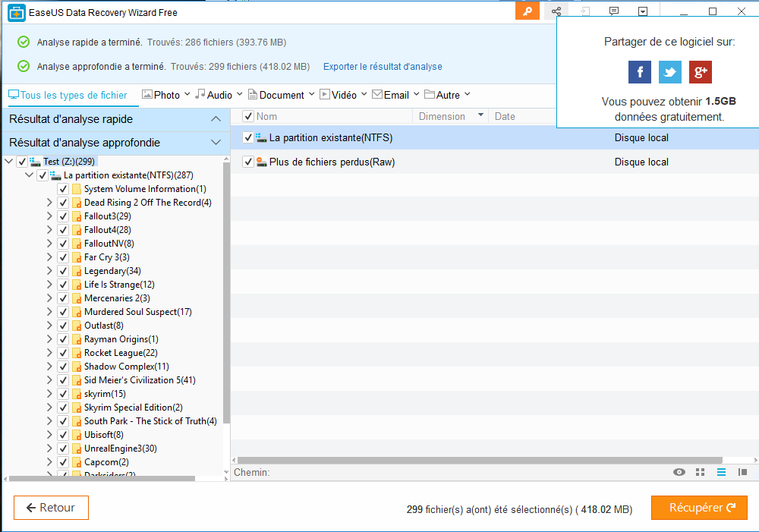Viewport: 759px width, 532px height.
Task: Click the Ubisoft folder icon
Action: tap(77, 435)
